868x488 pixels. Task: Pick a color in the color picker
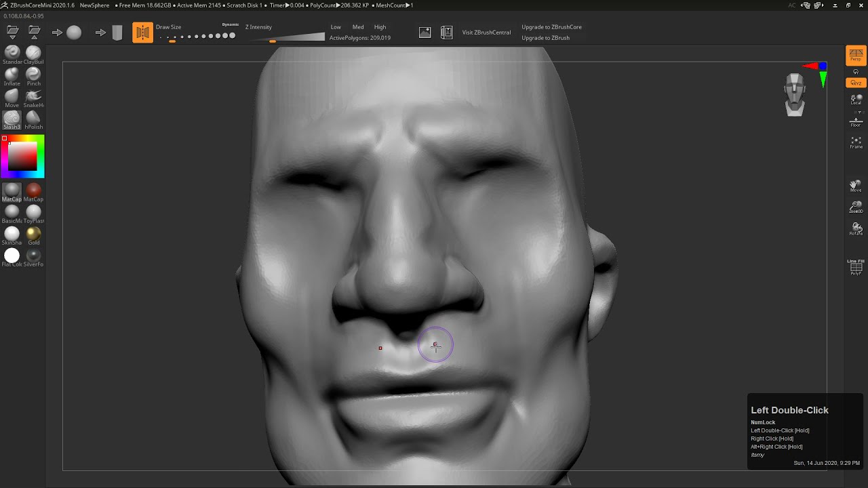22,157
